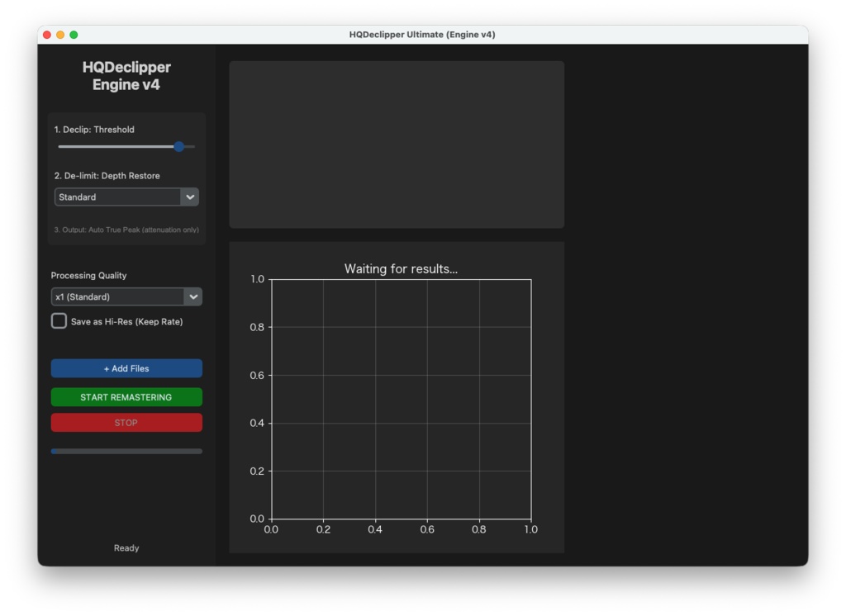
Task: Click the 'Processing Quality' label
Action: [x=88, y=276]
